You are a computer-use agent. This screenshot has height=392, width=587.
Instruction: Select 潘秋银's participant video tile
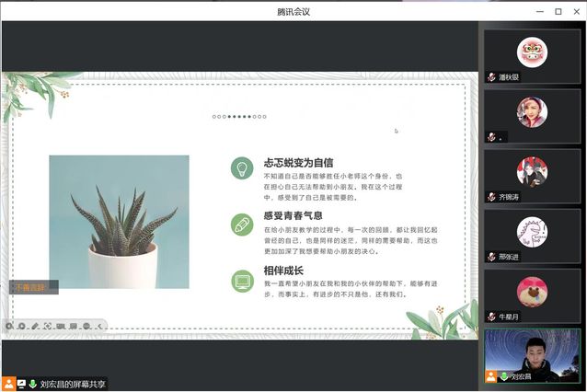(532, 56)
